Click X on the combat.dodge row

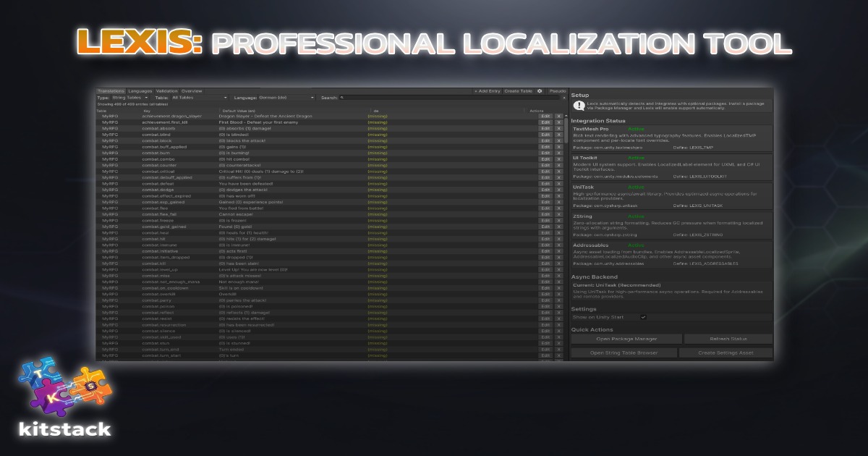(559, 190)
